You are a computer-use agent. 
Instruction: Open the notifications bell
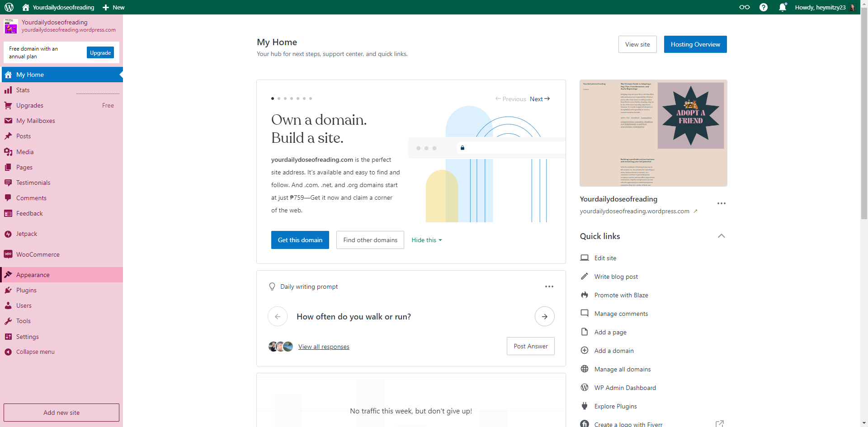[x=783, y=7]
